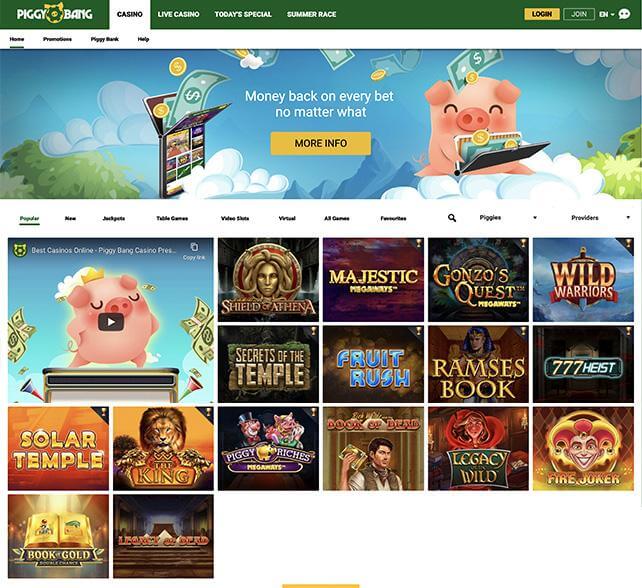Click the yellow LOGIN button

(542, 14)
